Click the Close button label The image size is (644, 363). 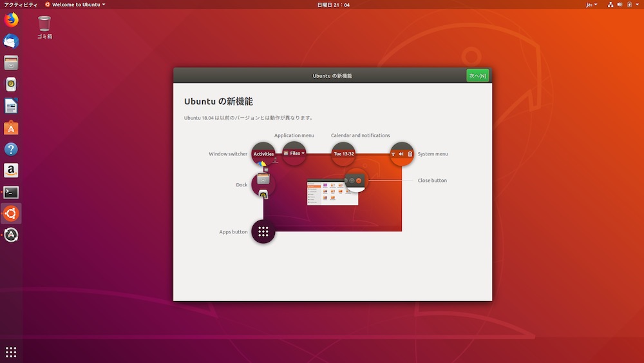tap(432, 181)
